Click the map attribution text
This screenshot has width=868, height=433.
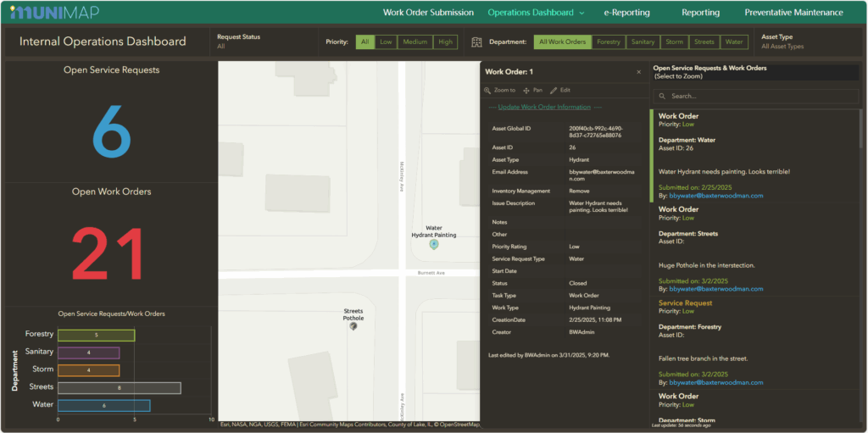(348, 425)
